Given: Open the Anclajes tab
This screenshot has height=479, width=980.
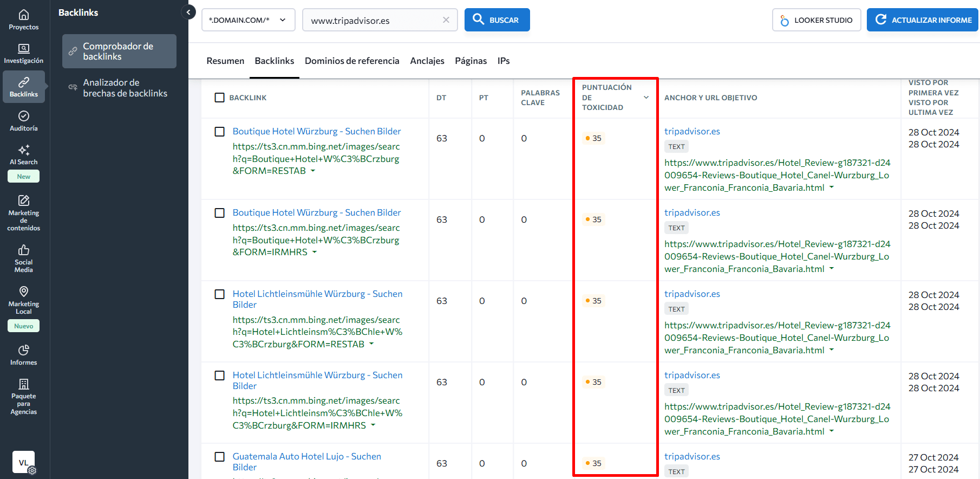Looking at the screenshot, I should click(427, 61).
